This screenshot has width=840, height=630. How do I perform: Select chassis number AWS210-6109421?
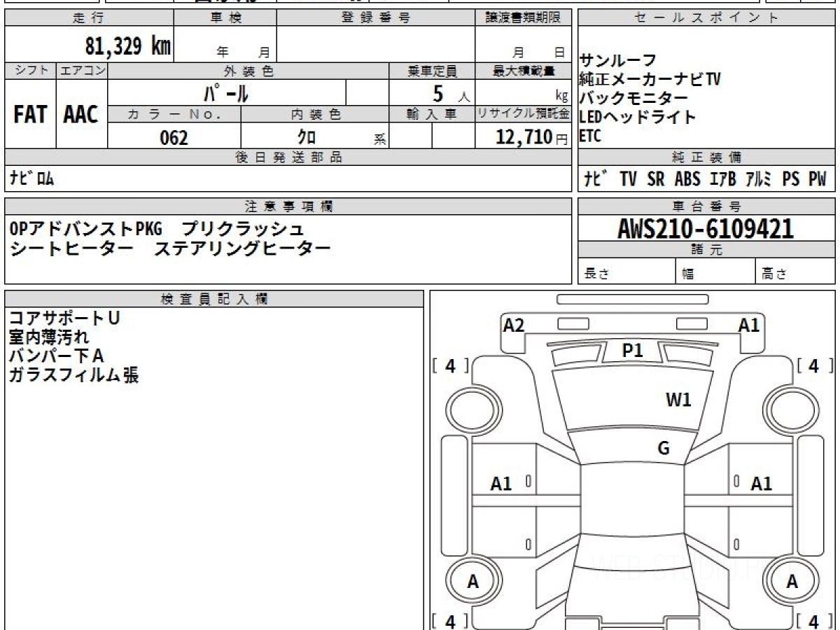tap(706, 228)
